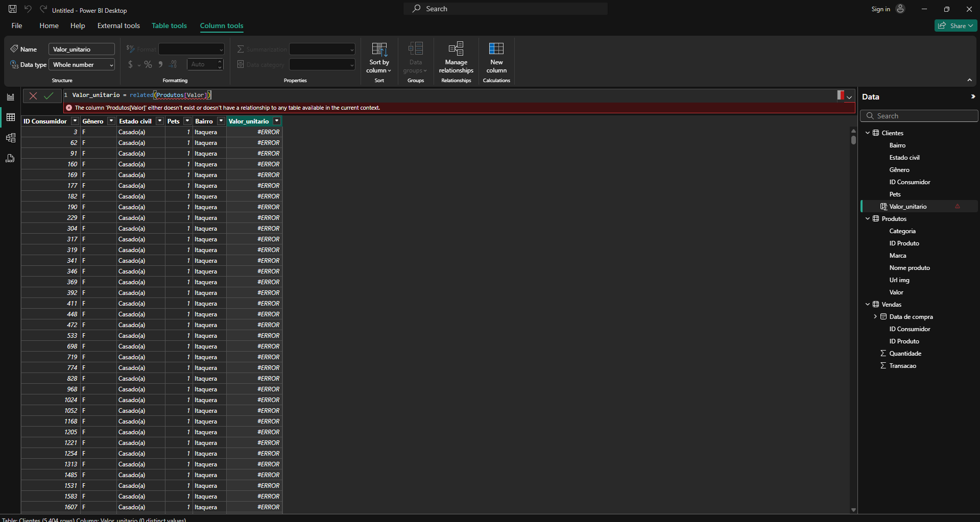Click the Undo arrow icon
The width and height of the screenshot is (980, 522).
[x=28, y=9]
